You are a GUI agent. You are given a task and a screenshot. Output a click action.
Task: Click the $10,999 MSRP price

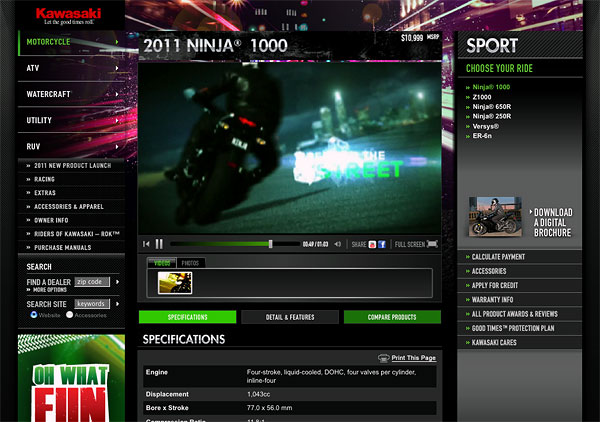pyautogui.click(x=420, y=37)
